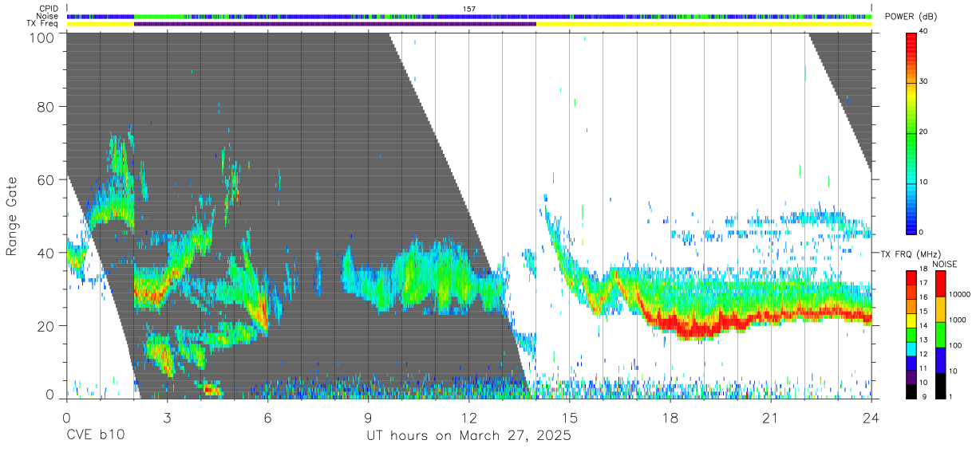This screenshot has width=980, height=452.
Task: Click the CPID value 157
Action: tap(469, 9)
